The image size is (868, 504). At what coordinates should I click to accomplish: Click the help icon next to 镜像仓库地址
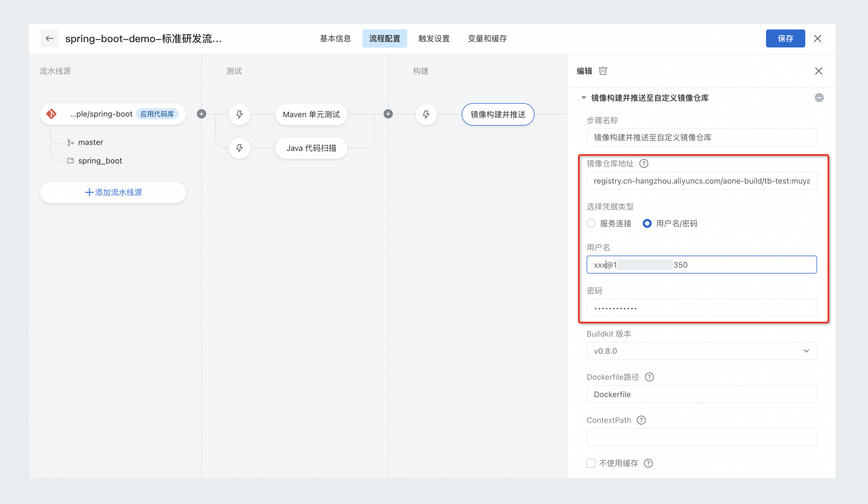[x=643, y=164]
